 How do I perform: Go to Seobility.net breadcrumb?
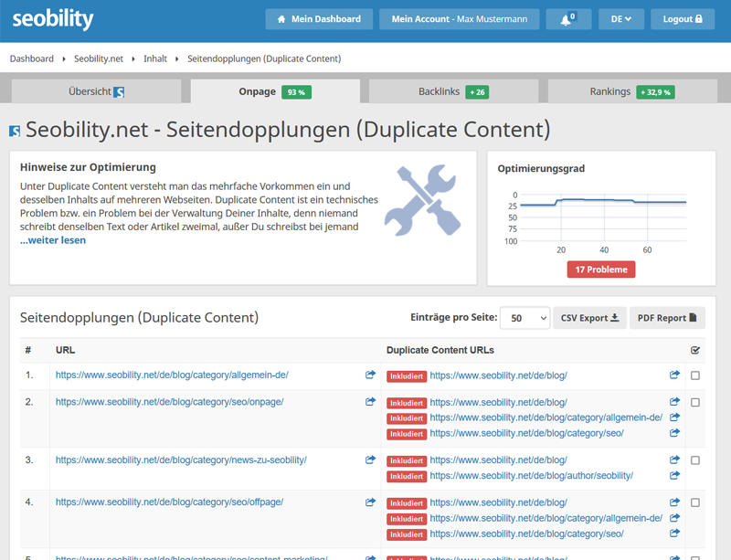99,58
